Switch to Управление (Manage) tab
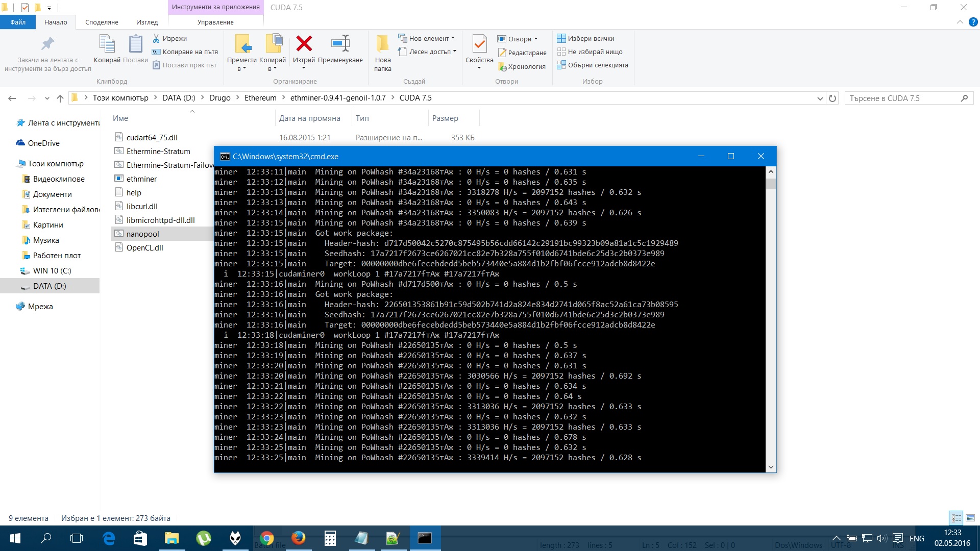This screenshot has height=551, width=980. pos(215,22)
